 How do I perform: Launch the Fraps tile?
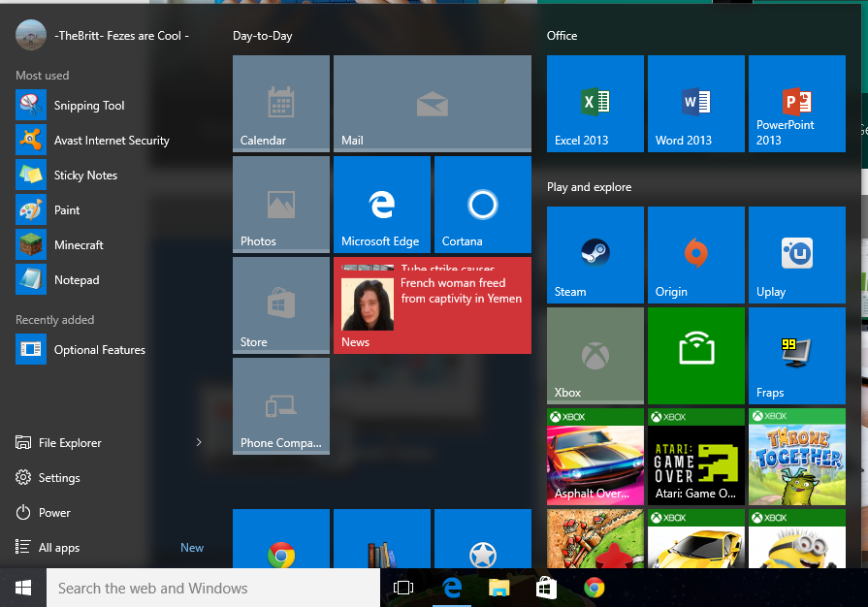(797, 356)
